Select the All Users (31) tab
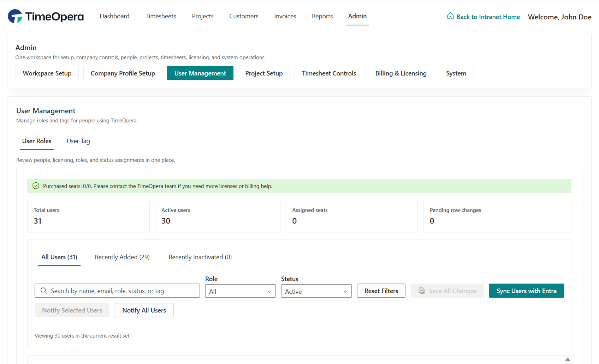The image size is (599, 364). [59, 257]
